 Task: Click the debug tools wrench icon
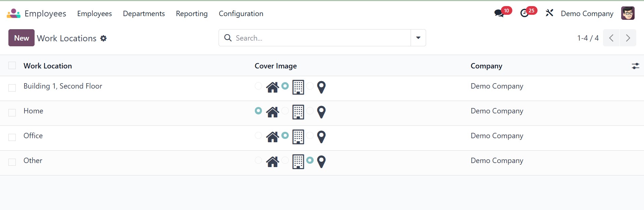coord(549,13)
